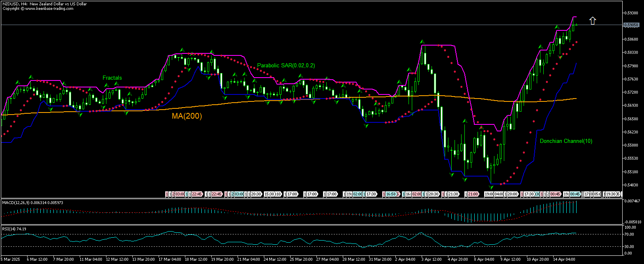Viewport: 644px width, 264px height.
Task: Select the MA(200) orange label on the chart
Action: pos(187,116)
